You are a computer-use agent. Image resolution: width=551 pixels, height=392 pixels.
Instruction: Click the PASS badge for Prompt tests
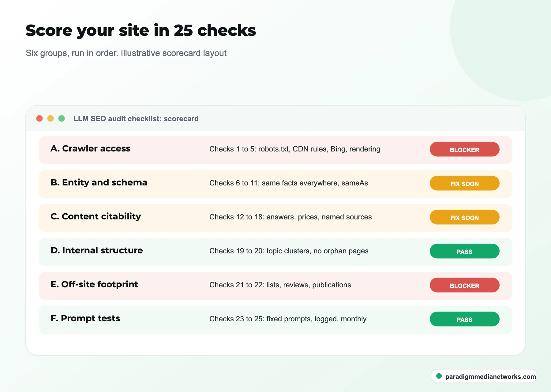pos(464,319)
